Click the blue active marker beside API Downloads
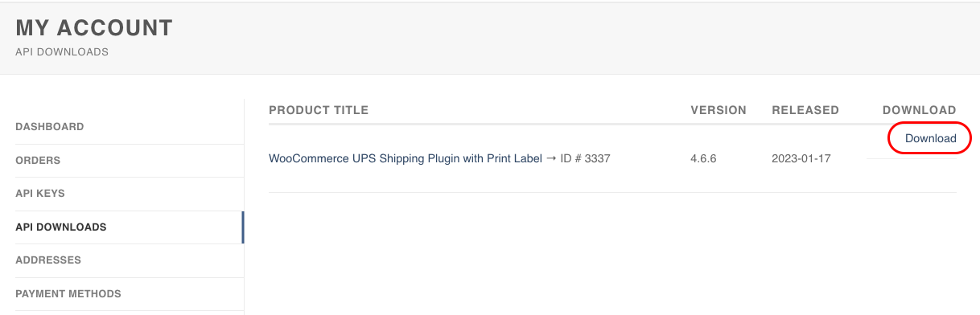This screenshot has height=315, width=980. click(x=243, y=227)
